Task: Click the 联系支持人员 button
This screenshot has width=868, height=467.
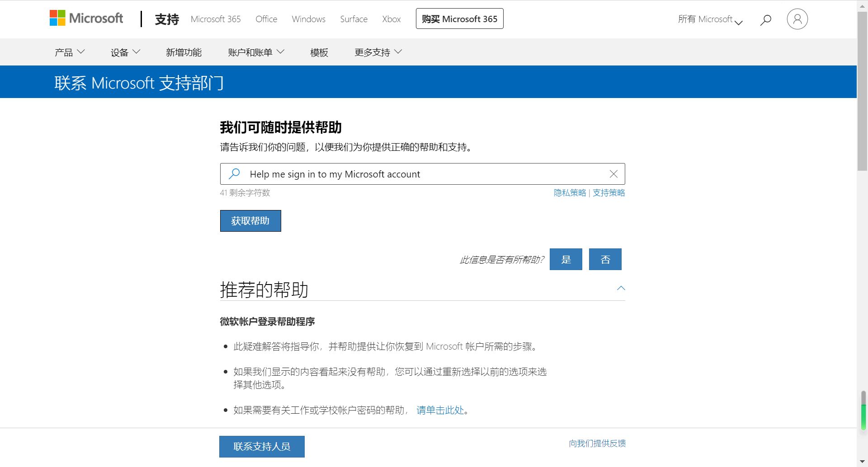Action: pyautogui.click(x=262, y=446)
